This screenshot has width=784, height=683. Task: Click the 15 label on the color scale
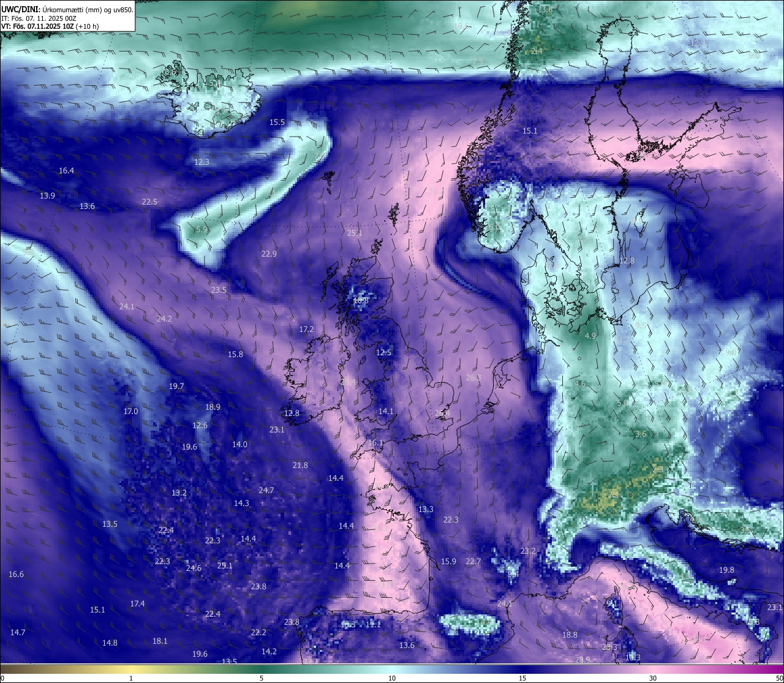522,678
